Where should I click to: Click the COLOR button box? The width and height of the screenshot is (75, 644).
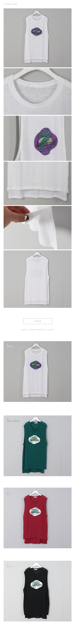[x=38, y=321]
